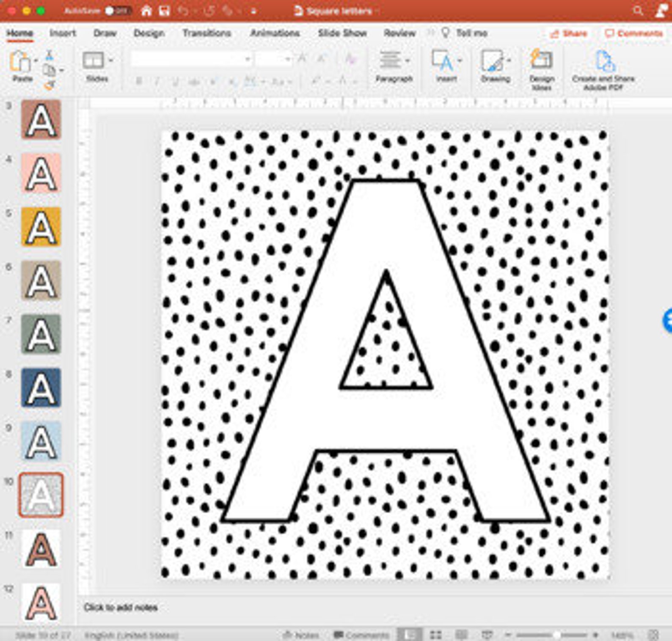
Task: Click the zoom slider handle
Action: point(557,635)
